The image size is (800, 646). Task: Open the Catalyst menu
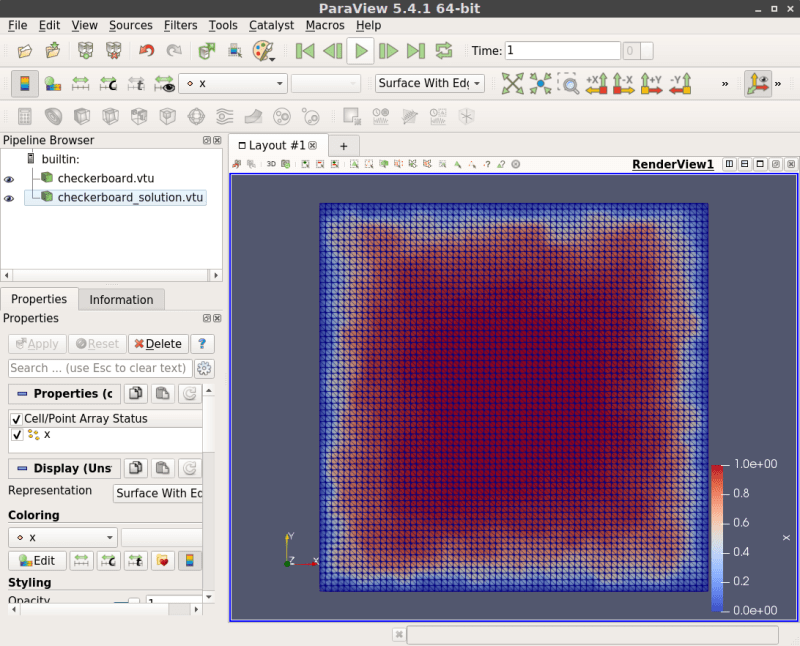pos(271,25)
